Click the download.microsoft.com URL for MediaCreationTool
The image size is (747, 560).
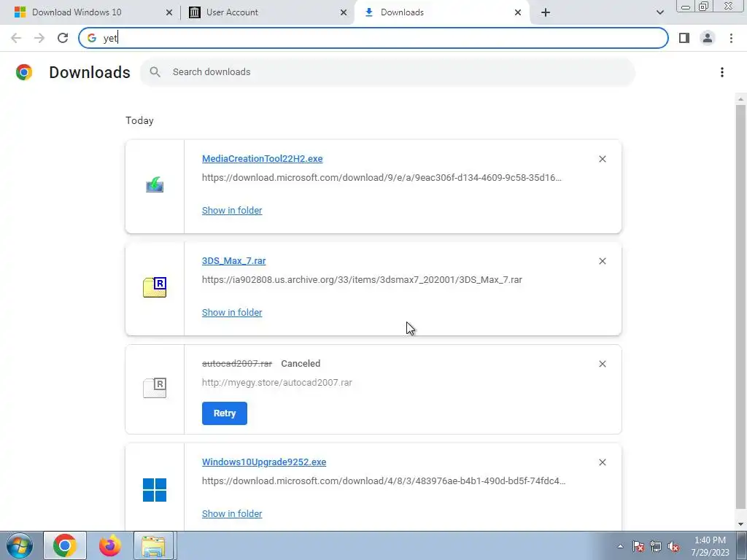click(382, 178)
